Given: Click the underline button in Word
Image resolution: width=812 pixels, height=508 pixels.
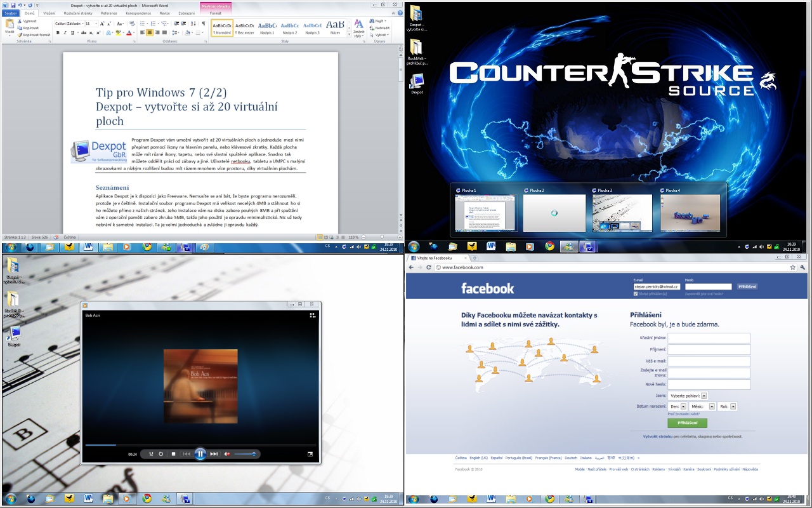Looking at the screenshot, I should (x=72, y=32).
